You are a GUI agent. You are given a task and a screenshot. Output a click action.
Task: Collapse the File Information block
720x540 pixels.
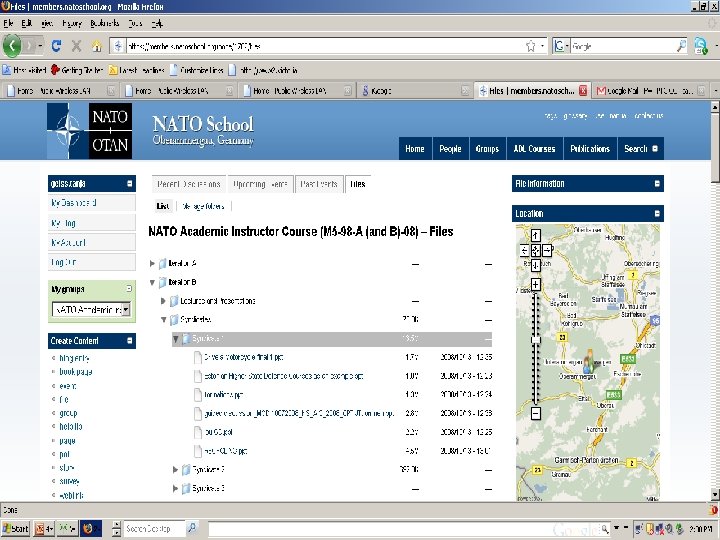[657, 184]
